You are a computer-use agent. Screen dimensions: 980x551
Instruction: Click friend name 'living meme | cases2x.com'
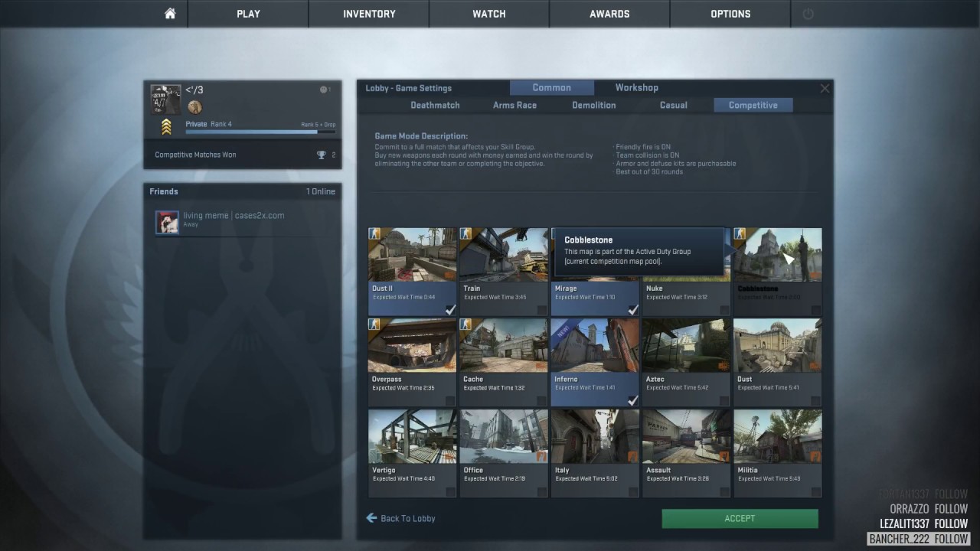(234, 216)
